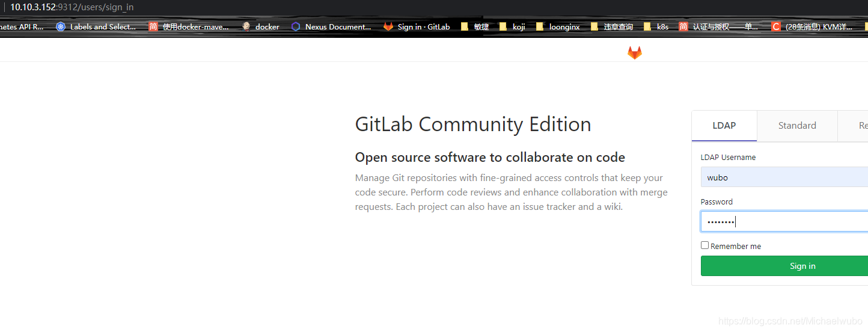This screenshot has height=332, width=868.
Task: Click the green Sign in button
Action: click(784, 266)
